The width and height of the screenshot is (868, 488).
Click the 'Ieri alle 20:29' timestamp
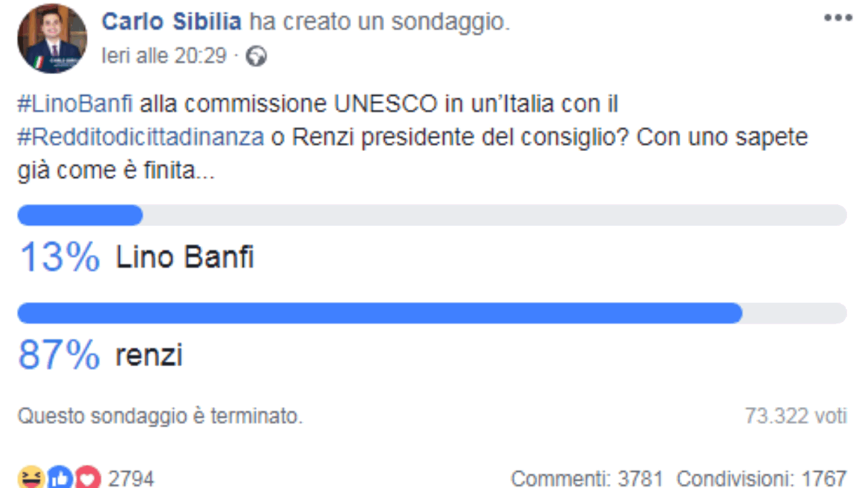tap(164, 56)
